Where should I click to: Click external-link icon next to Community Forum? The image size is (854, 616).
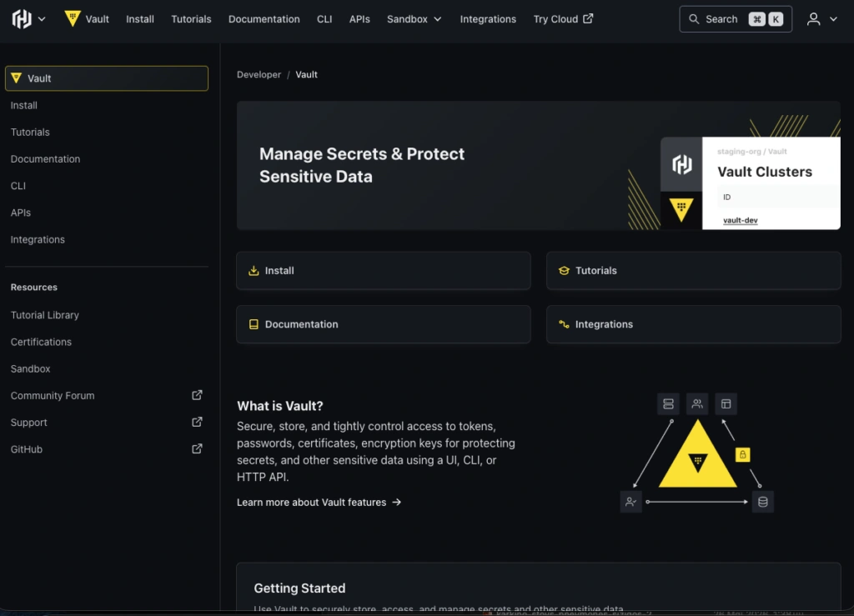pos(197,395)
